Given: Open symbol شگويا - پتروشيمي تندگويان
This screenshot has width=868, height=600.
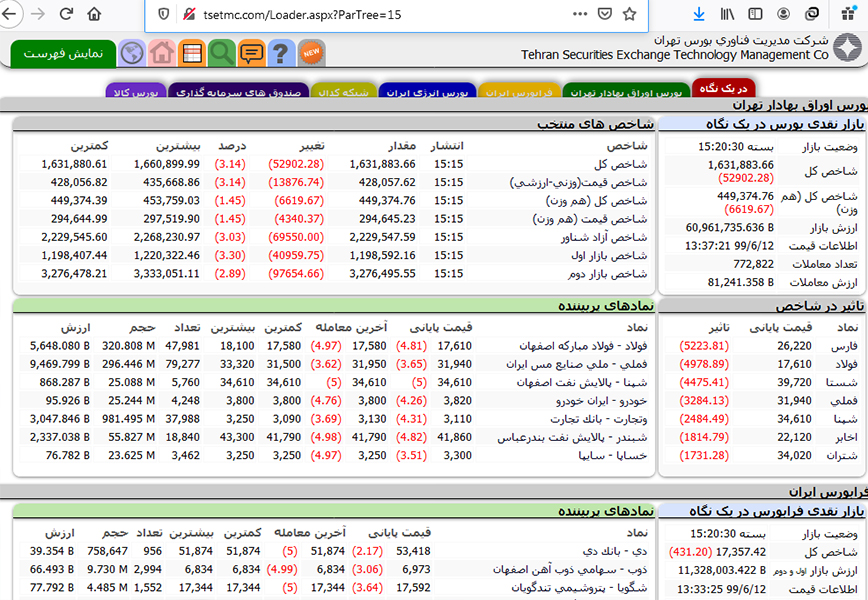Looking at the screenshot, I should click(579, 588).
